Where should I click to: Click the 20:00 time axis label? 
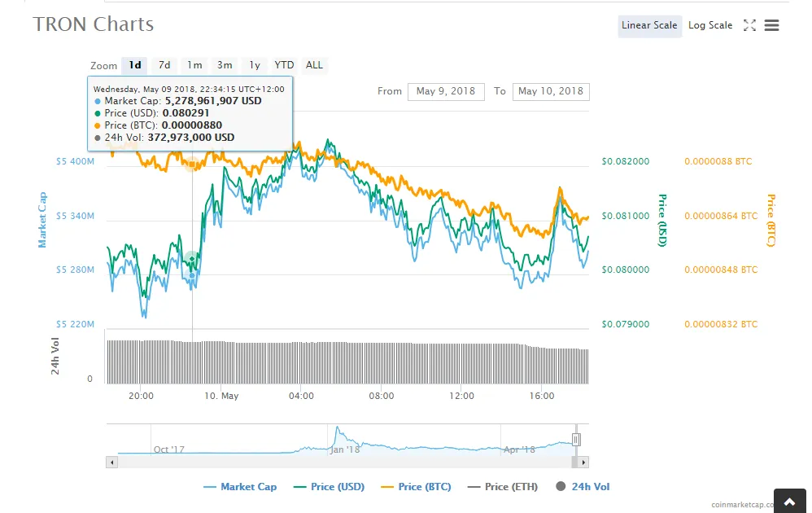141,396
